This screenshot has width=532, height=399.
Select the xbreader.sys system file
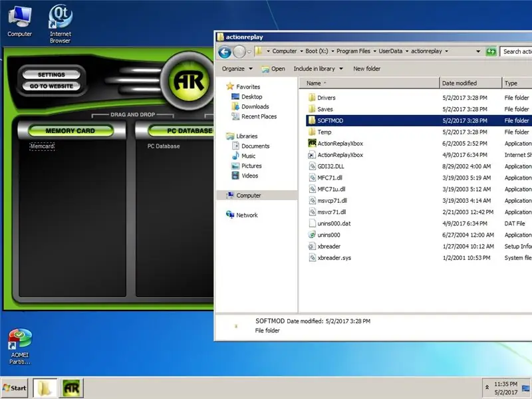coord(329,258)
